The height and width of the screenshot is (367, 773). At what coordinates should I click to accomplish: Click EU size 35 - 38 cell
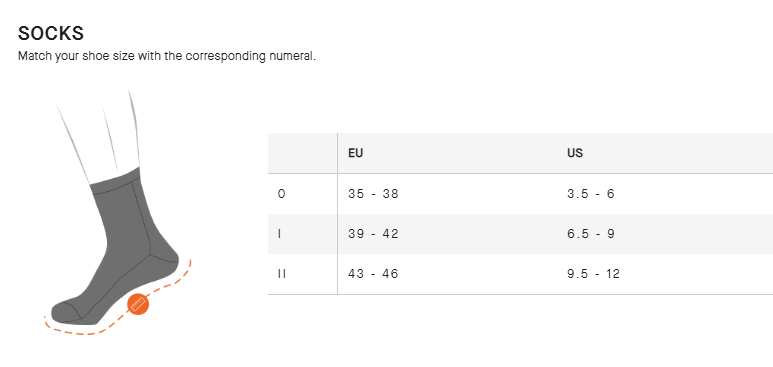tap(373, 194)
